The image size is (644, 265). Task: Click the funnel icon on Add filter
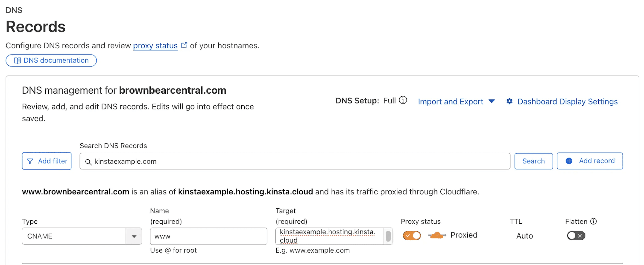pos(30,161)
